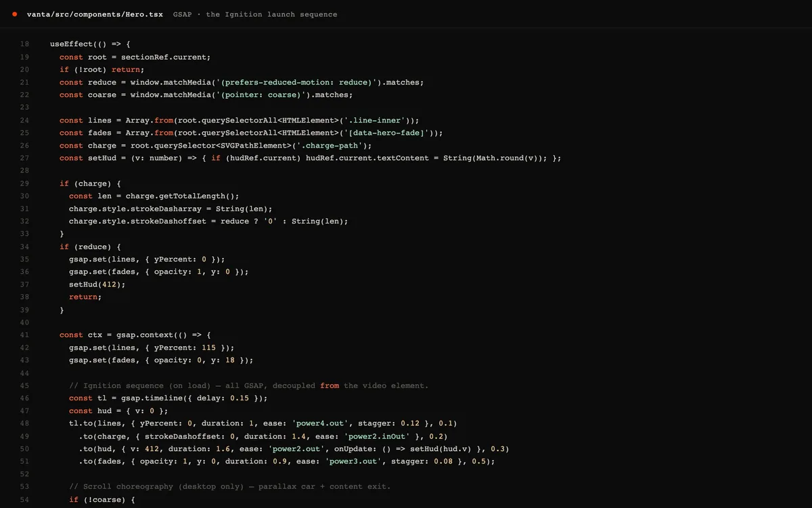The width and height of the screenshot is (812, 508).
Task: Click the "setHud(412);" call
Action: (97, 284)
